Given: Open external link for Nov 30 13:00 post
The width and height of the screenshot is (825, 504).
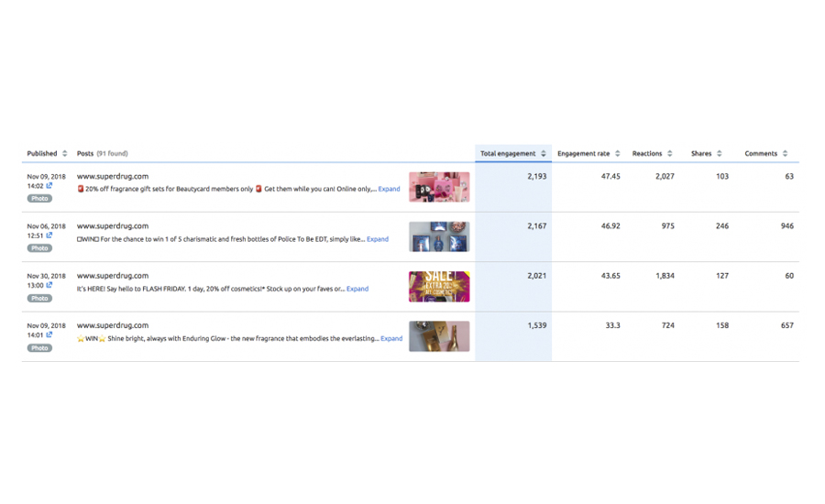Looking at the screenshot, I should click(x=49, y=285).
